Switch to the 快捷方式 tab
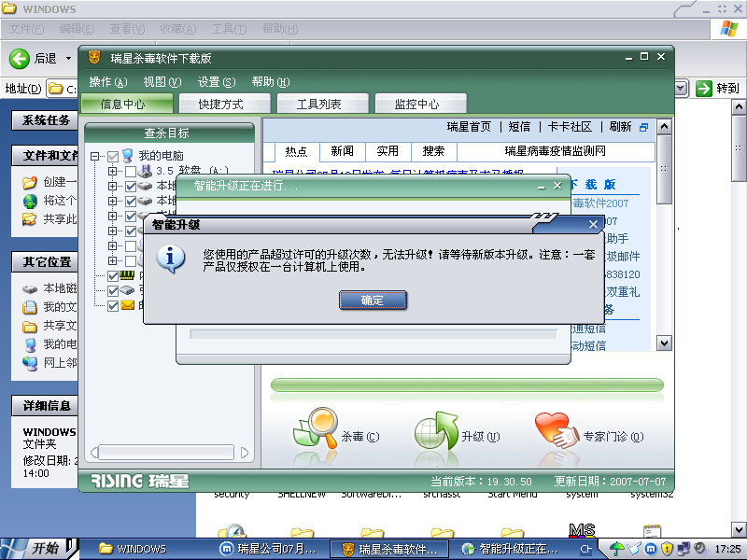Viewport: 747px width, 560px height. coord(224,104)
